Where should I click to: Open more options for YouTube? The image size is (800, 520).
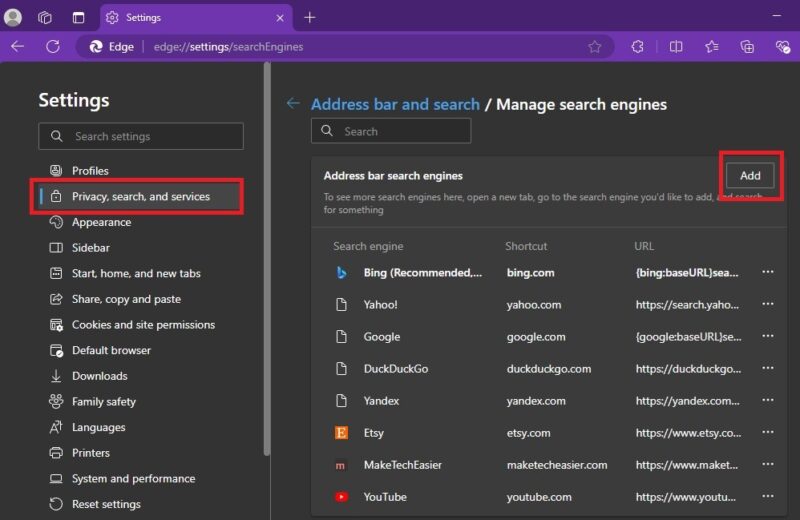(768, 496)
